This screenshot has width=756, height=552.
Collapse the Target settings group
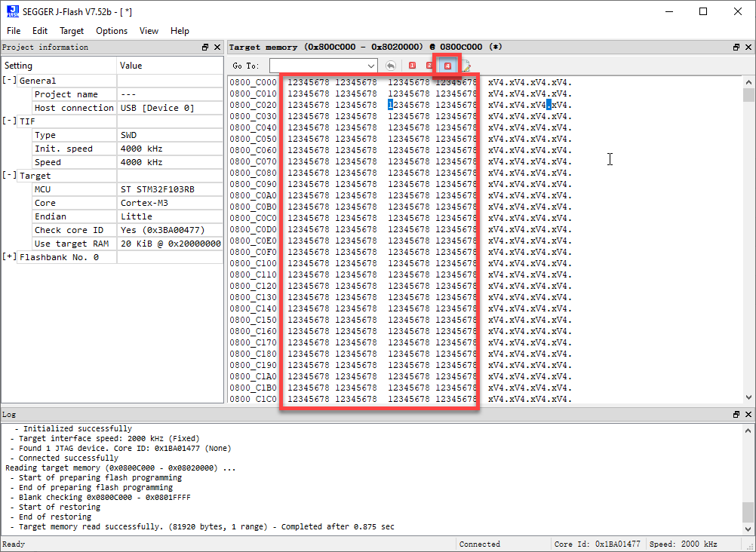[10, 176]
